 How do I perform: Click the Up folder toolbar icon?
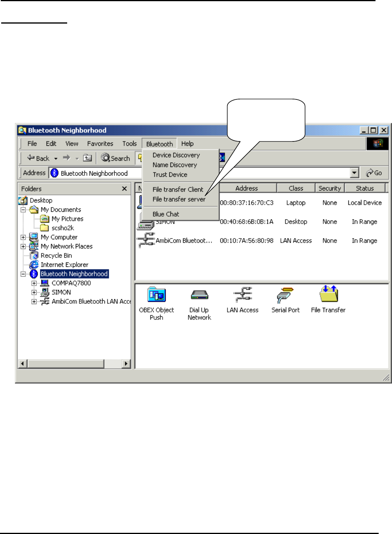tap(88, 158)
